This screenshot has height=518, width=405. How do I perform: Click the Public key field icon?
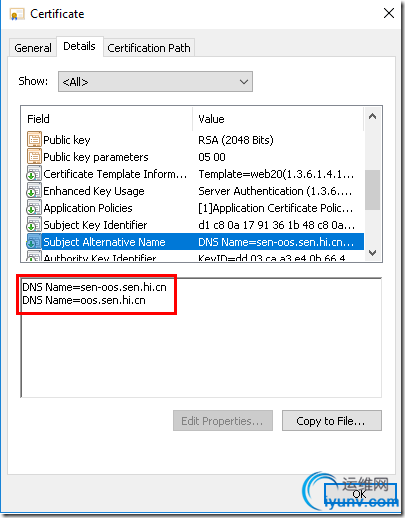coord(34,140)
